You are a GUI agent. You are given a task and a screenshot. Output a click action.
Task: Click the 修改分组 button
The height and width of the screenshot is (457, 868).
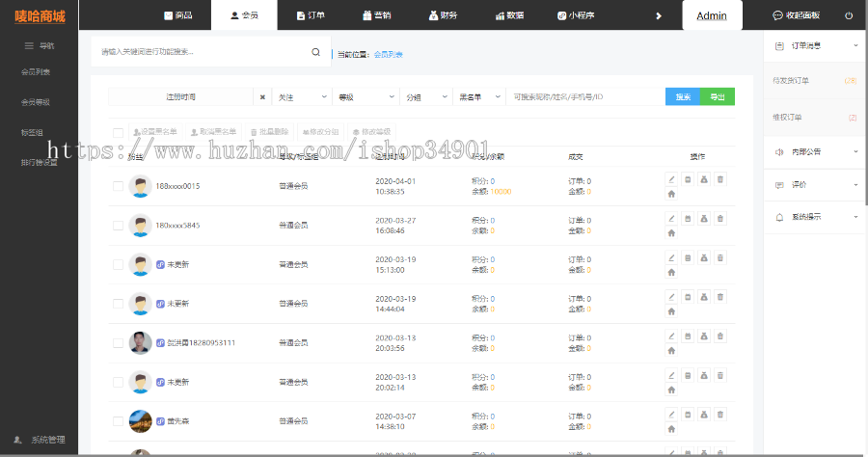tap(320, 132)
